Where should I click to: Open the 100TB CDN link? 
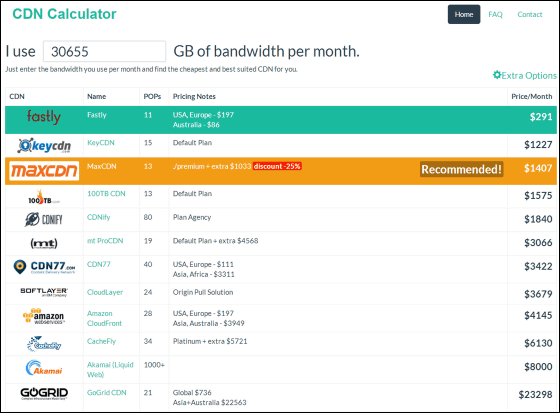coord(106,194)
